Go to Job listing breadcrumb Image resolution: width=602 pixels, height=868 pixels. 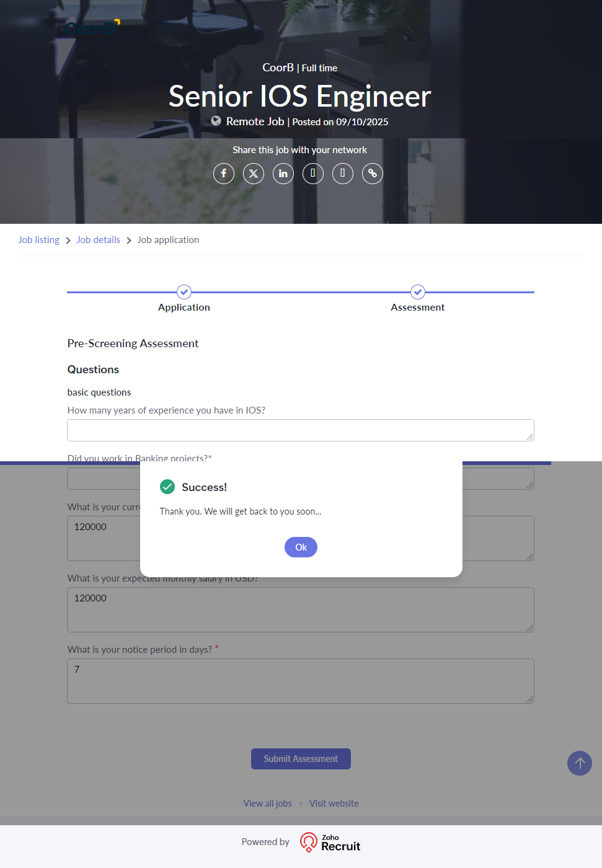[x=38, y=240]
